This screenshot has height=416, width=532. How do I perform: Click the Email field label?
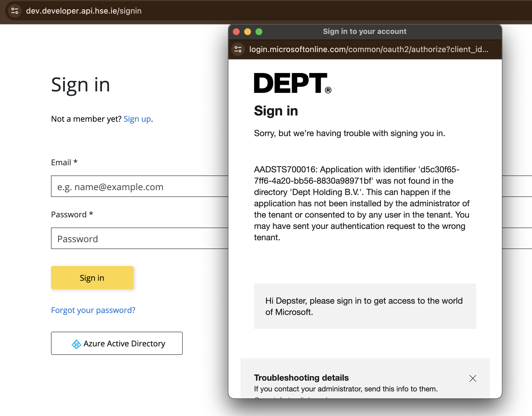(x=64, y=162)
